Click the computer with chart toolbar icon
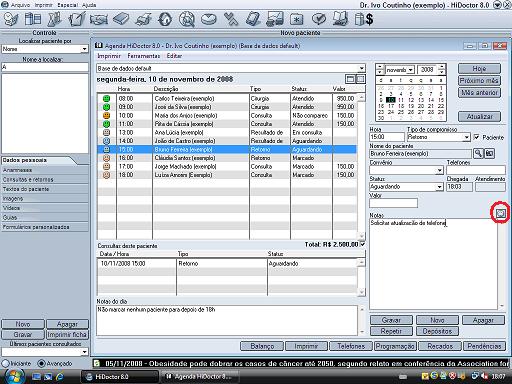Viewport: 512px width, 384px height. pos(275,19)
